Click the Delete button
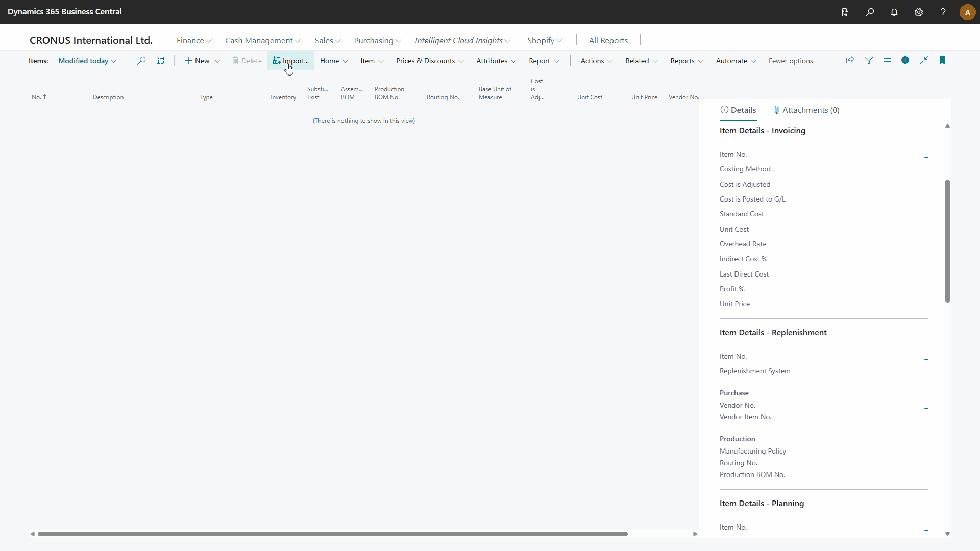 click(247, 61)
